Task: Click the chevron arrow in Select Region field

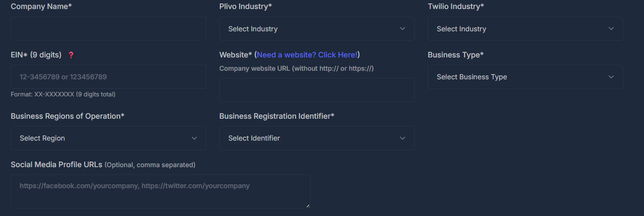Action: click(194, 138)
